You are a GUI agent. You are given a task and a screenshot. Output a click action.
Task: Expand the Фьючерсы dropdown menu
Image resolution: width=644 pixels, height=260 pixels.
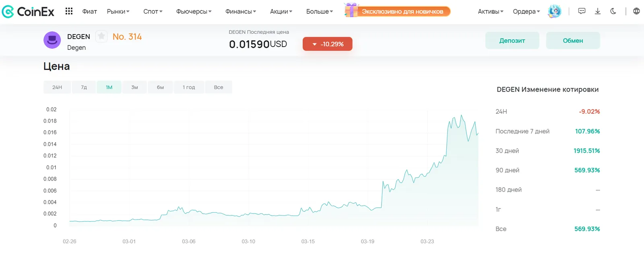pyautogui.click(x=194, y=12)
